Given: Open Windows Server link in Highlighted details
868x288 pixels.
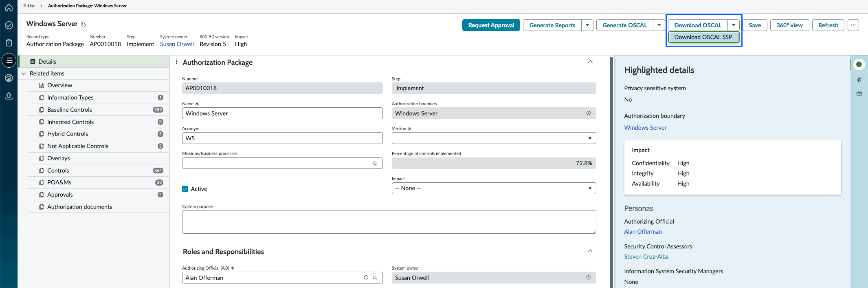Looking at the screenshot, I should [x=645, y=128].
